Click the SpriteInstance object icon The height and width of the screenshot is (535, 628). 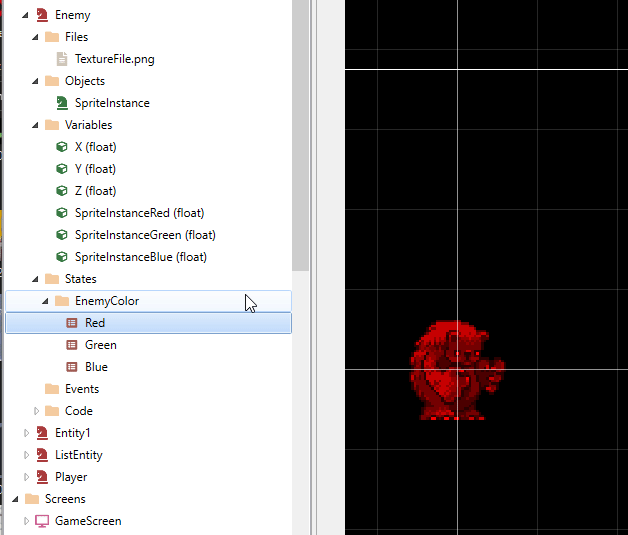tap(62, 103)
